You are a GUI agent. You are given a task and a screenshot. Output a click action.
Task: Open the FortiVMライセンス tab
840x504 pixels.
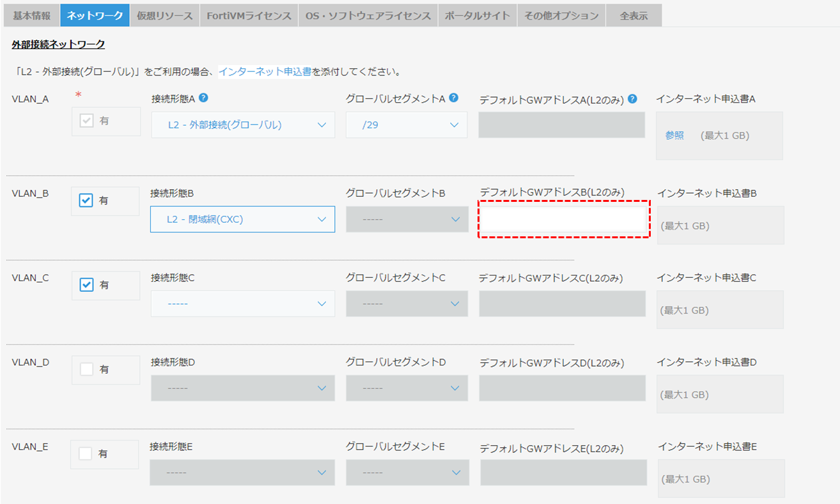[249, 16]
